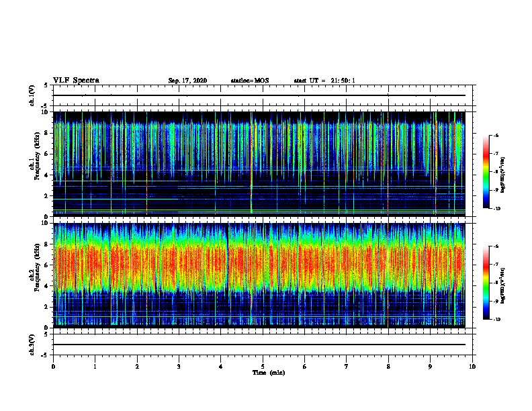Click inside the ch.1 spectrogram panel
The width and height of the screenshot is (532, 411).
point(259,164)
